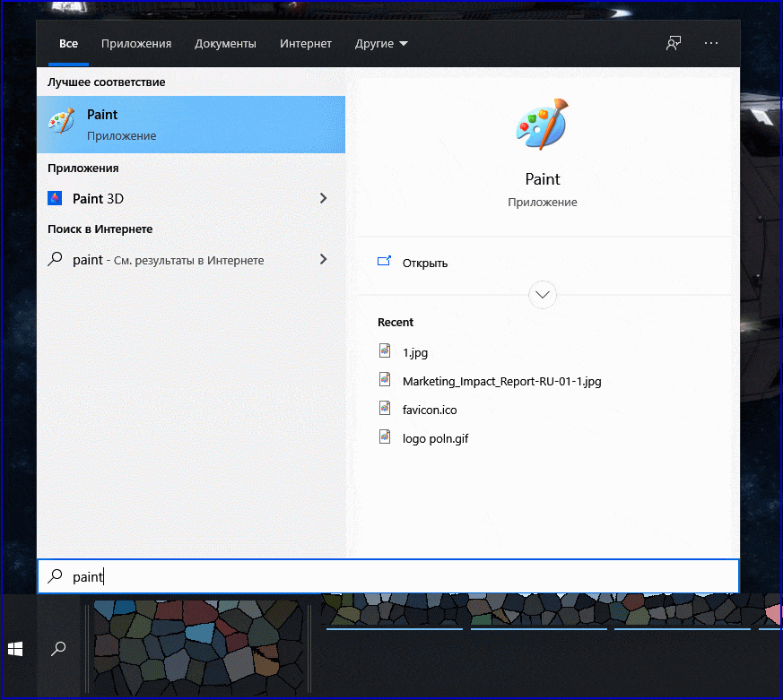
Task: Select Paint 3D in applications list
Action: [x=191, y=199]
